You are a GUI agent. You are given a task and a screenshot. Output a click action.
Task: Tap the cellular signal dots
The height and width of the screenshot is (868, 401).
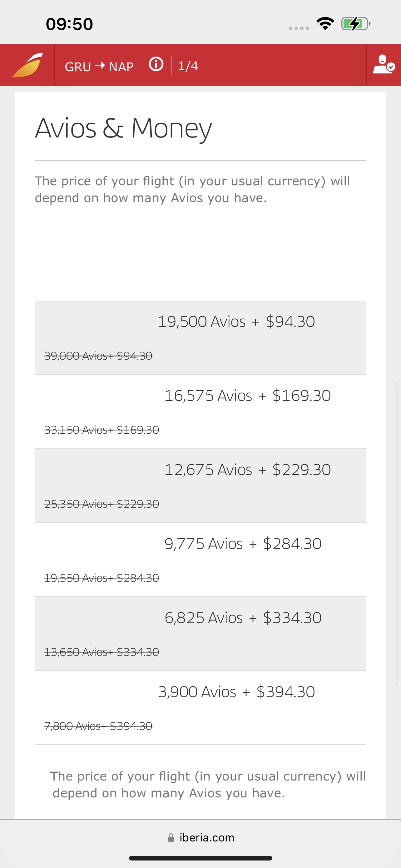(x=299, y=28)
